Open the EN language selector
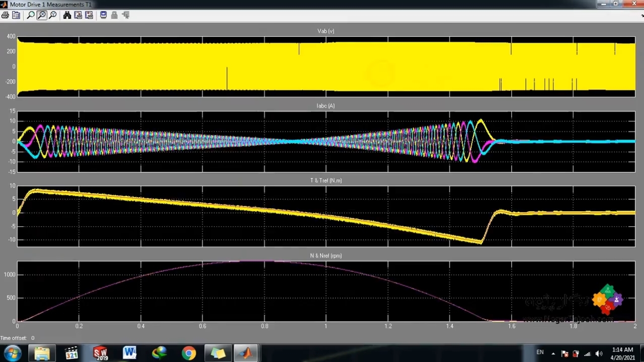Screen dimensions: 644x362 pos(540,352)
